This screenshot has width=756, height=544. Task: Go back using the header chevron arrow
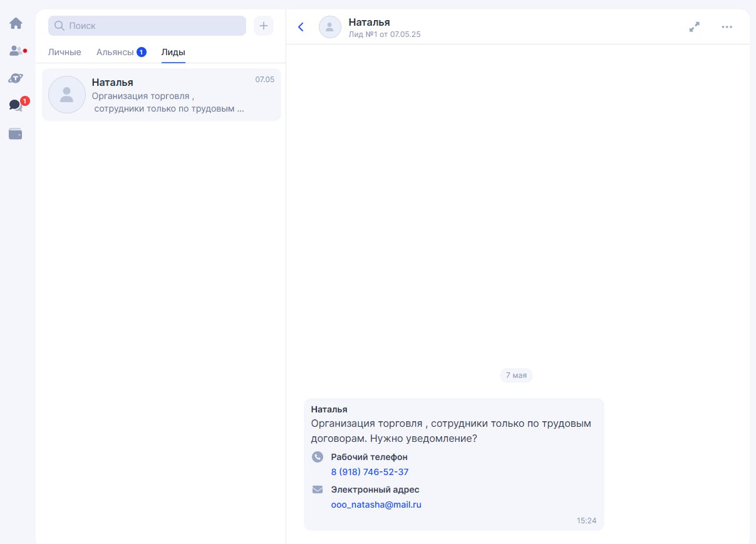click(x=301, y=27)
